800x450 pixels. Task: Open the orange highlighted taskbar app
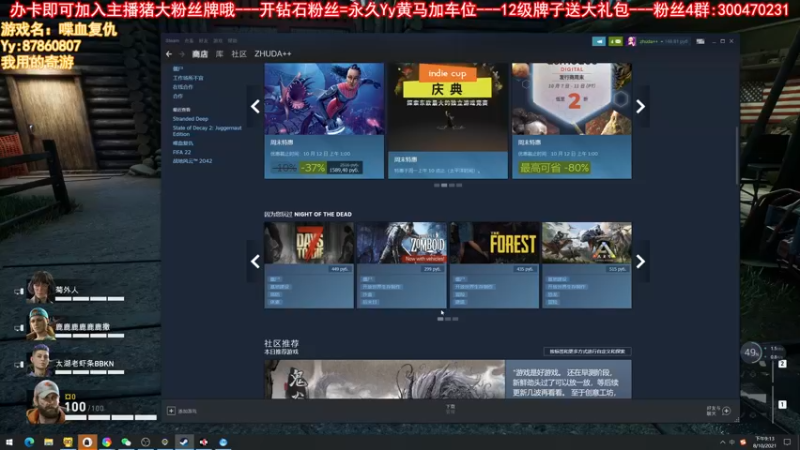tap(87, 442)
